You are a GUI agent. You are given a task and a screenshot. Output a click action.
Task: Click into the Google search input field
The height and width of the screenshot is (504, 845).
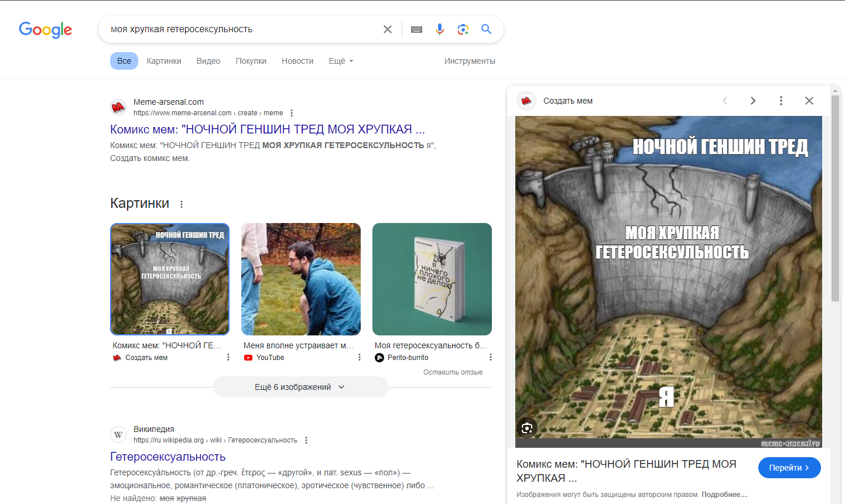[x=243, y=29]
